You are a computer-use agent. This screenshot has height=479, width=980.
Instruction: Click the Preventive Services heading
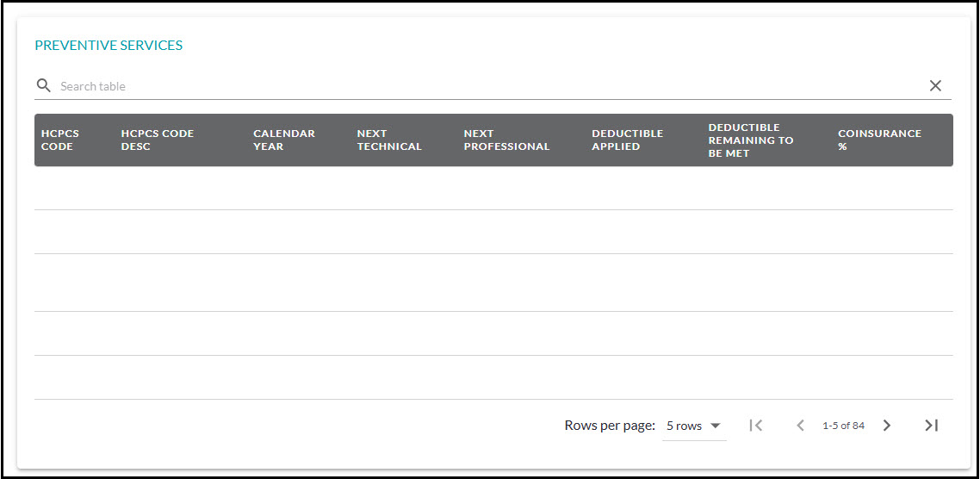(x=109, y=46)
